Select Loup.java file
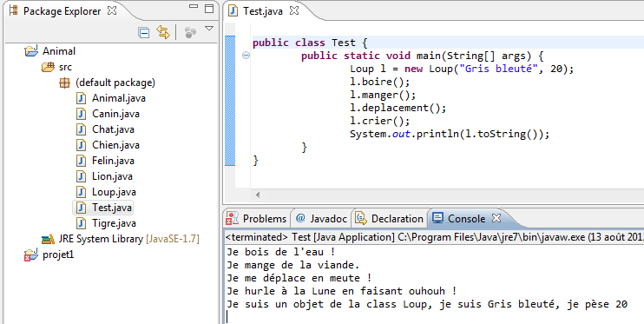Viewport: 644px width, 324px height. pyautogui.click(x=114, y=192)
